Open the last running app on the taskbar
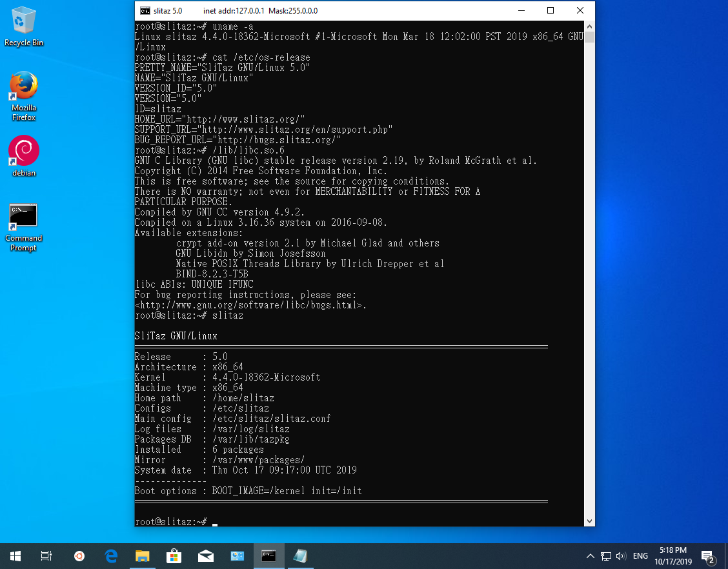The image size is (728, 569). click(x=300, y=556)
